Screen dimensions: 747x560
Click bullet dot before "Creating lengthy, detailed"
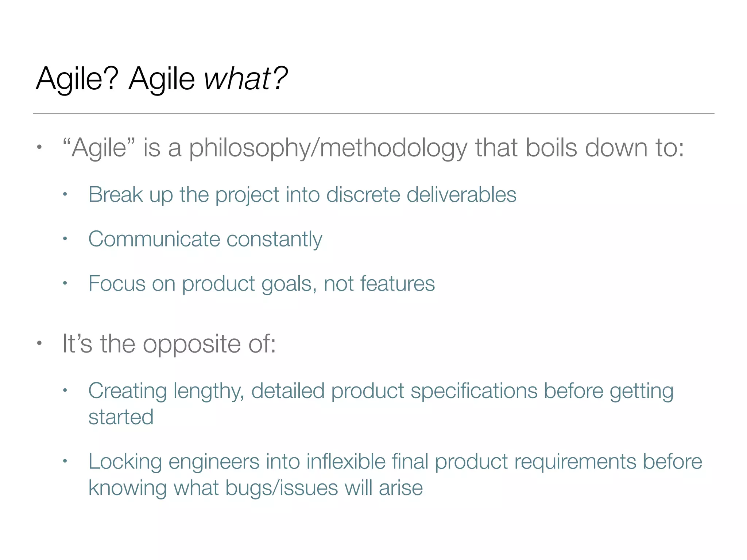click(x=65, y=390)
